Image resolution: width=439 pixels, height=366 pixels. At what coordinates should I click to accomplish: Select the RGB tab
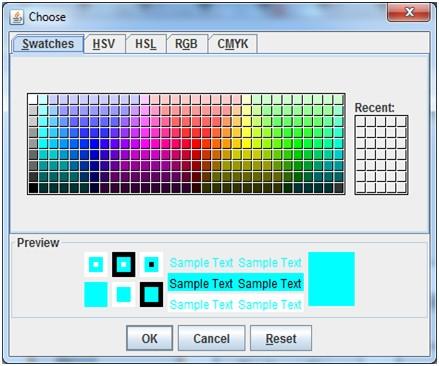click(x=186, y=44)
